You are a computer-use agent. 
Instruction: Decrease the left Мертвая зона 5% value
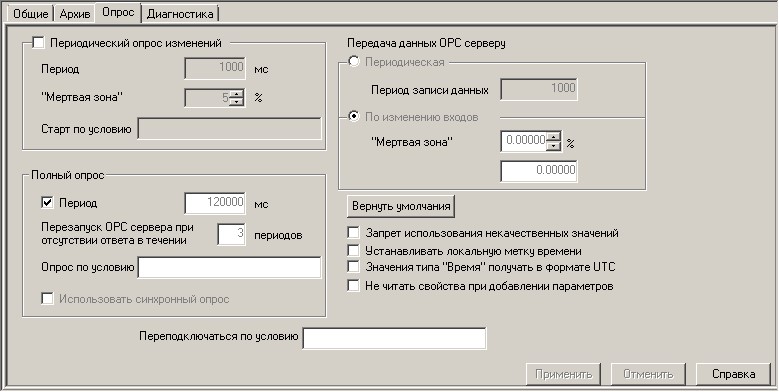tap(237, 102)
